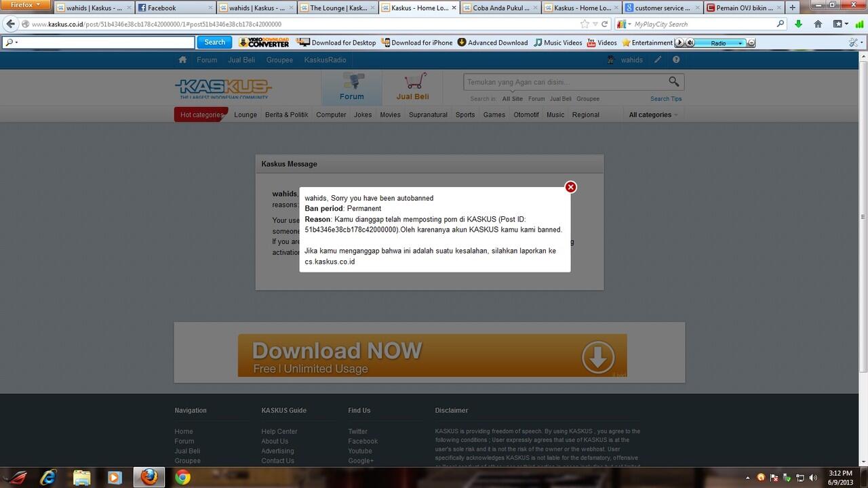Viewport: 868px width, 488px height.
Task: Click Advanced Download toolbar item
Action: pyautogui.click(x=493, y=42)
